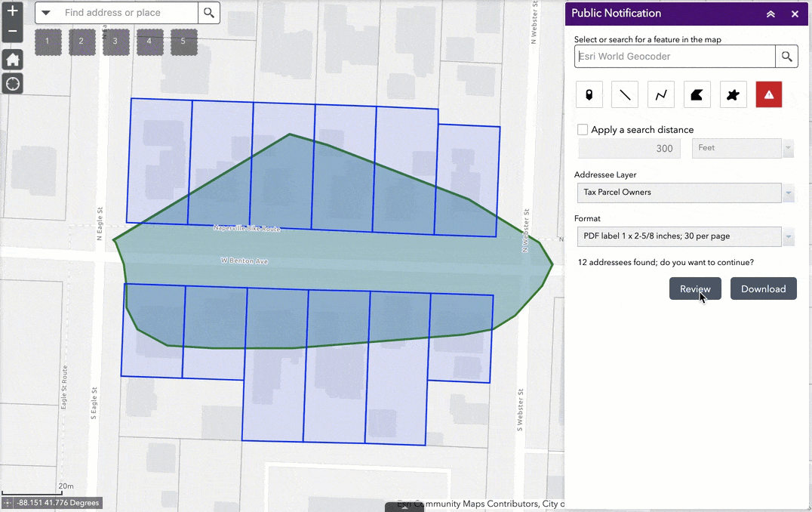
Task: Click the red clear sketch tool
Action: 768,94
